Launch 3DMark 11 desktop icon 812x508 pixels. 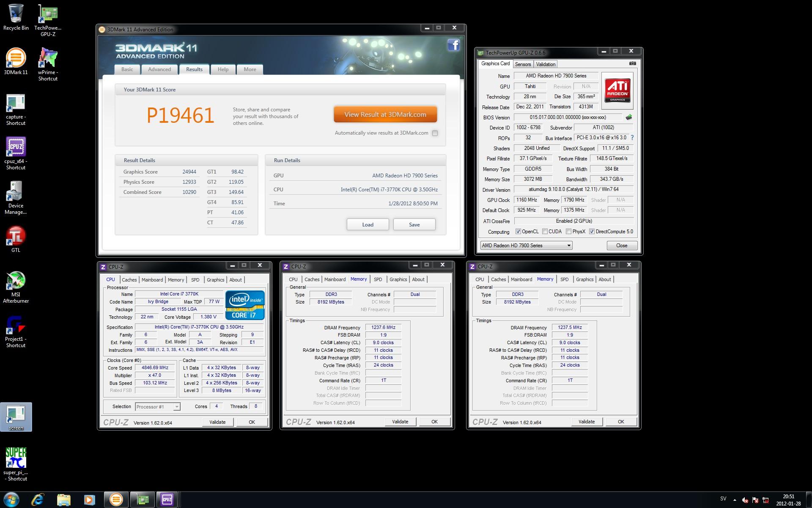pyautogui.click(x=16, y=62)
